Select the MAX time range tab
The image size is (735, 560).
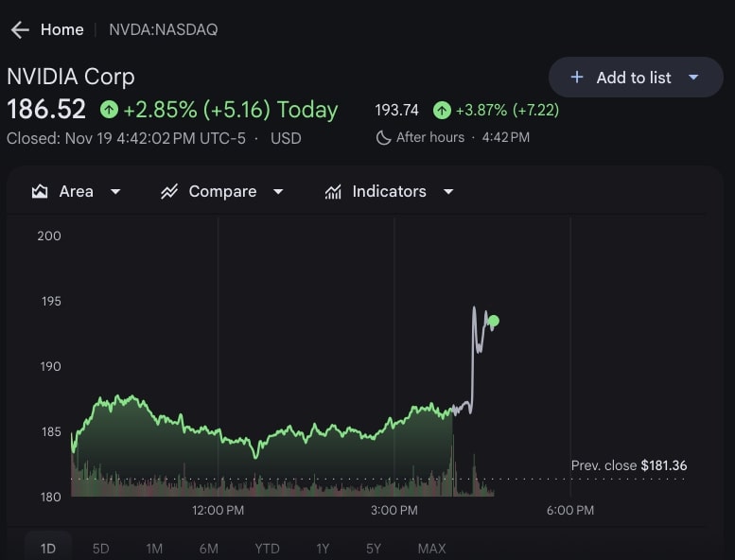tap(431, 549)
